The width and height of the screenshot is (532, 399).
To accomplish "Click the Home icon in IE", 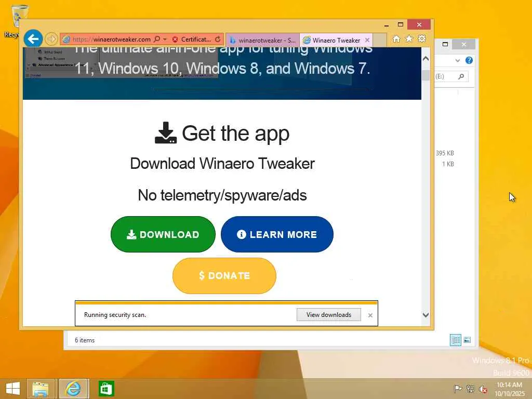I will 396,39.
